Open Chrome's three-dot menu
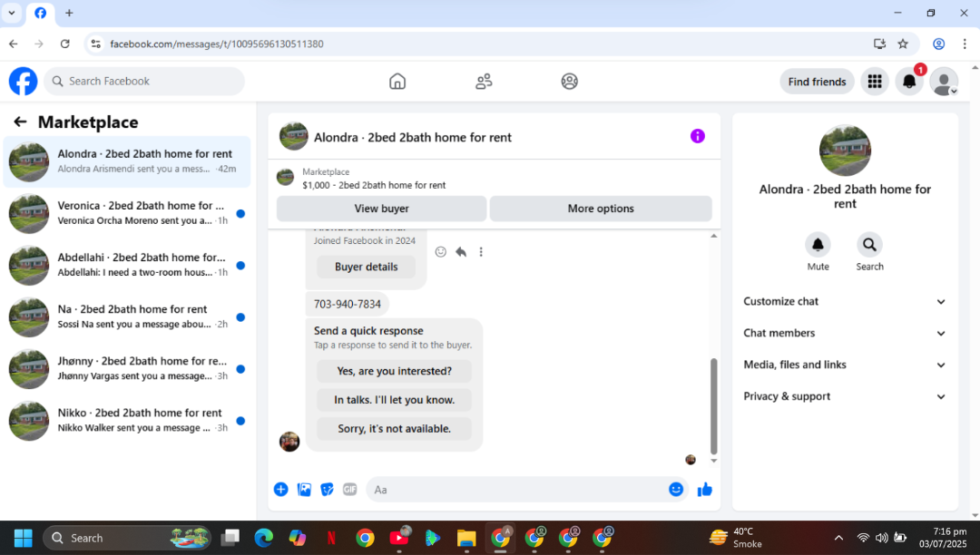This screenshot has width=980, height=555. pos(965,44)
